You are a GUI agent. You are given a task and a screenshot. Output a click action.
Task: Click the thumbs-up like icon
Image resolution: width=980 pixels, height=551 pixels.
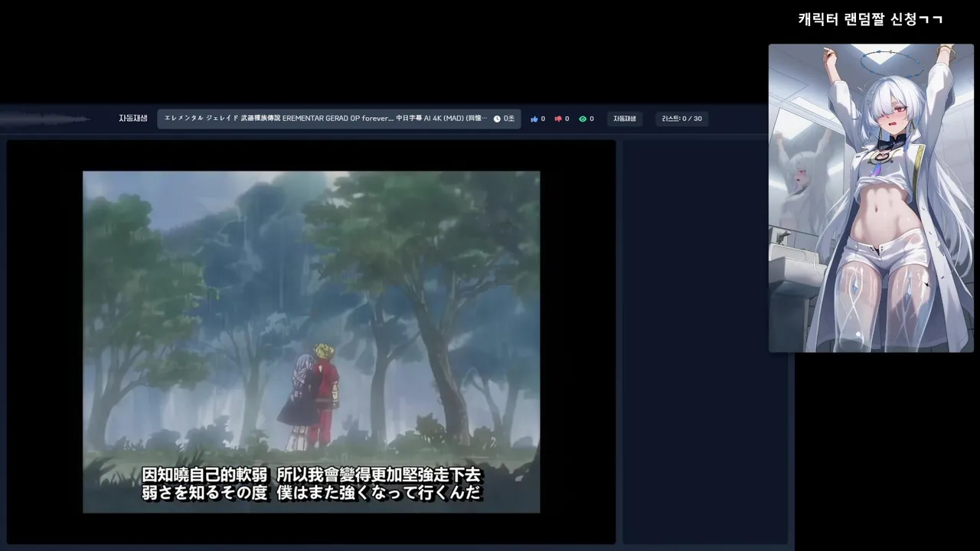coord(534,119)
